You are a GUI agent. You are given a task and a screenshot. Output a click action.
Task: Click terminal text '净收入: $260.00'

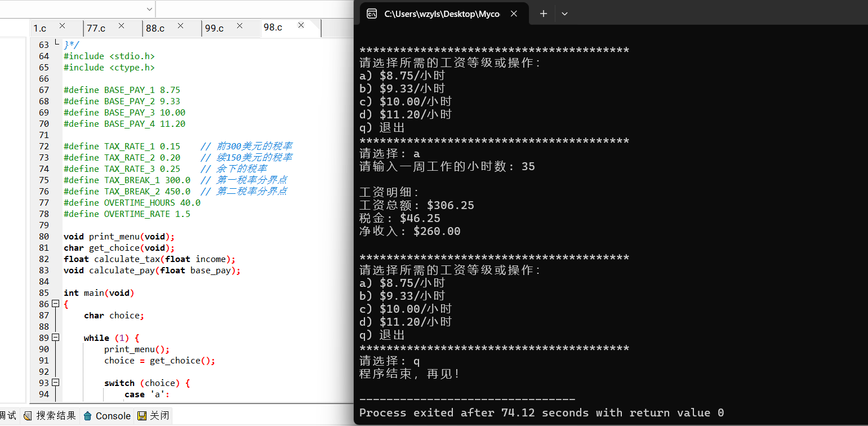pos(410,232)
